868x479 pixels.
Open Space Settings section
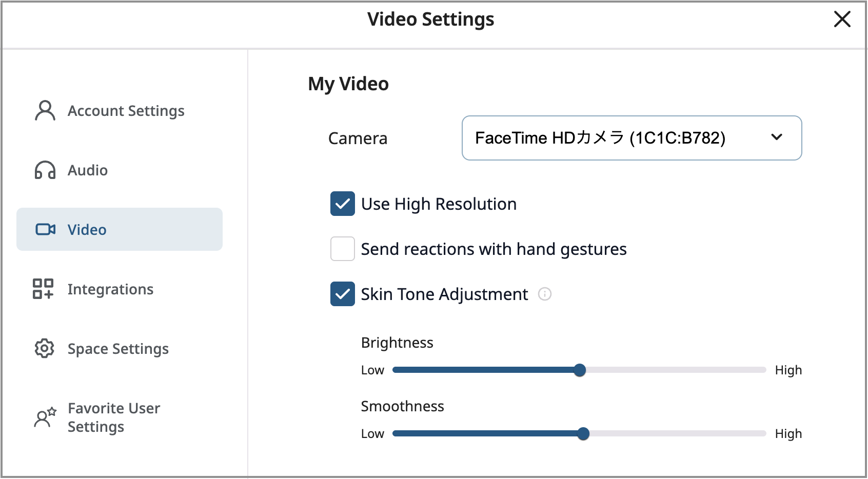coord(118,349)
